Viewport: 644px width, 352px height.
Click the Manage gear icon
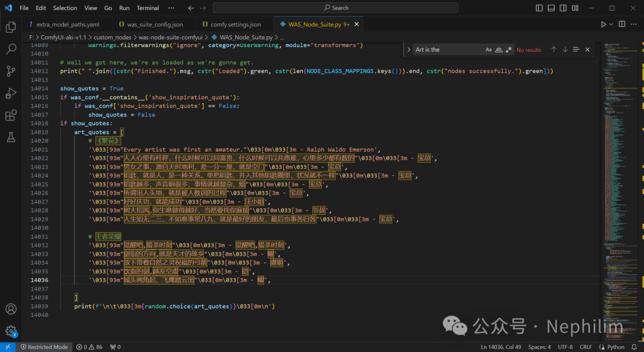tap(11, 331)
